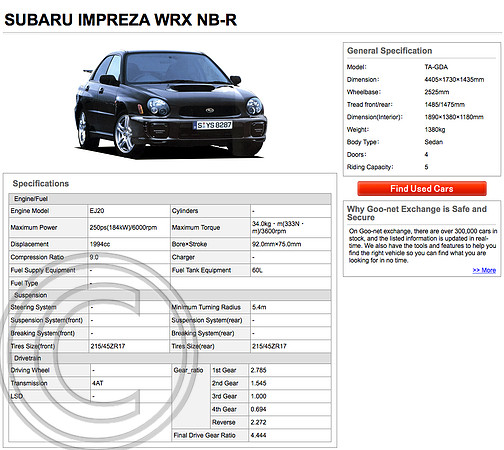
Task: Click the maximum power value 250ps(184kW)/6000rpm
Action: [x=123, y=227]
